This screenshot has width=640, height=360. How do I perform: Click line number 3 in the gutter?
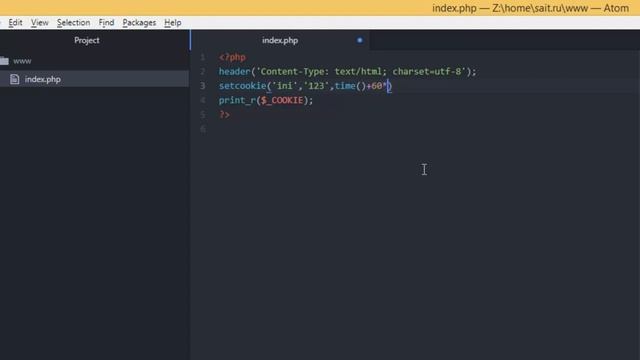203,86
